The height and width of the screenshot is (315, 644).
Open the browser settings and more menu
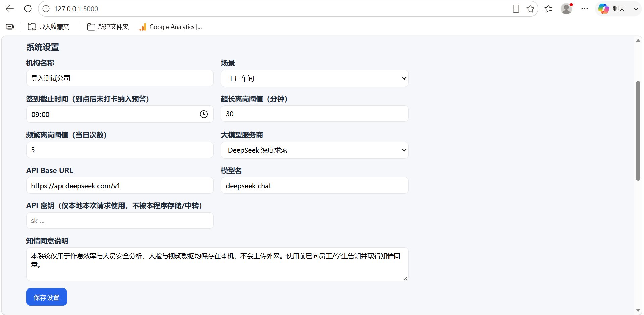585,9
